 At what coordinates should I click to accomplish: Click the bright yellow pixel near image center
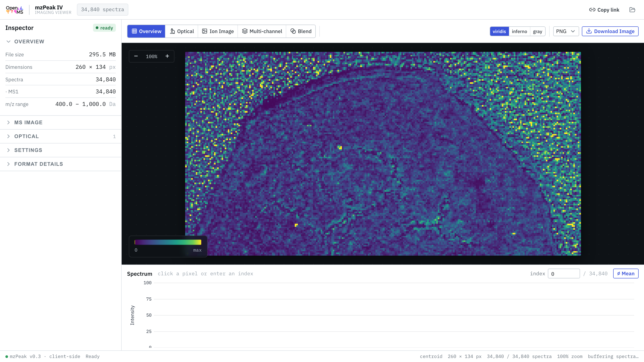(x=340, y=148)
